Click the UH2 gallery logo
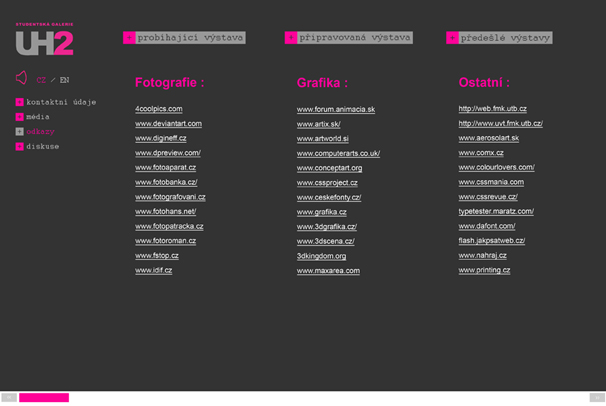This screenshot has width=606, height=406. [x=44, y=41]
